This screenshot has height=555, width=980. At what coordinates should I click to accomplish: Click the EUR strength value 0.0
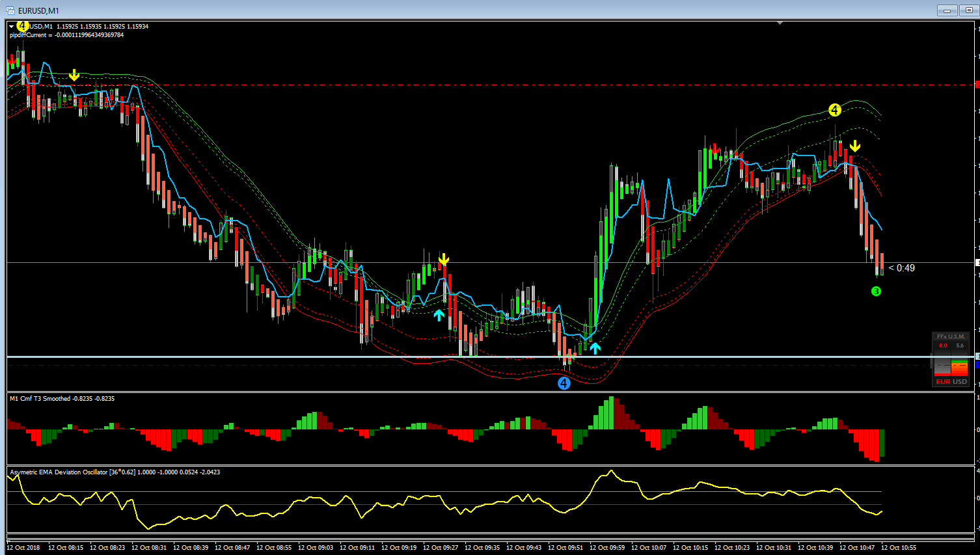[x=943, y=345]
